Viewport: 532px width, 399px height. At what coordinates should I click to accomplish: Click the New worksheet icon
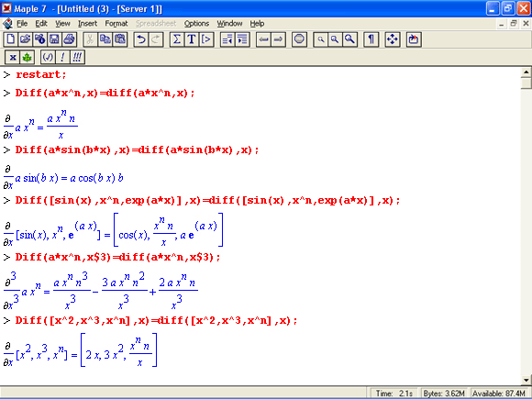point(10,39)
